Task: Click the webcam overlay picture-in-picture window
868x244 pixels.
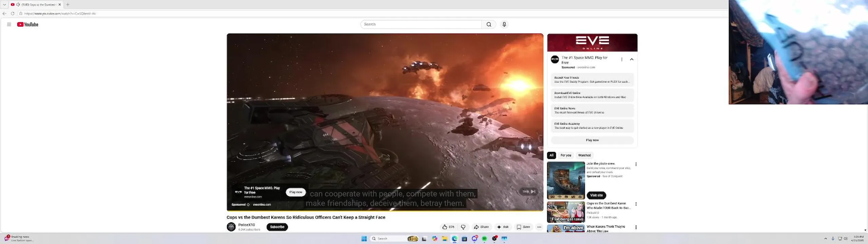Action: pyautogui.click(x=798, y=52)
